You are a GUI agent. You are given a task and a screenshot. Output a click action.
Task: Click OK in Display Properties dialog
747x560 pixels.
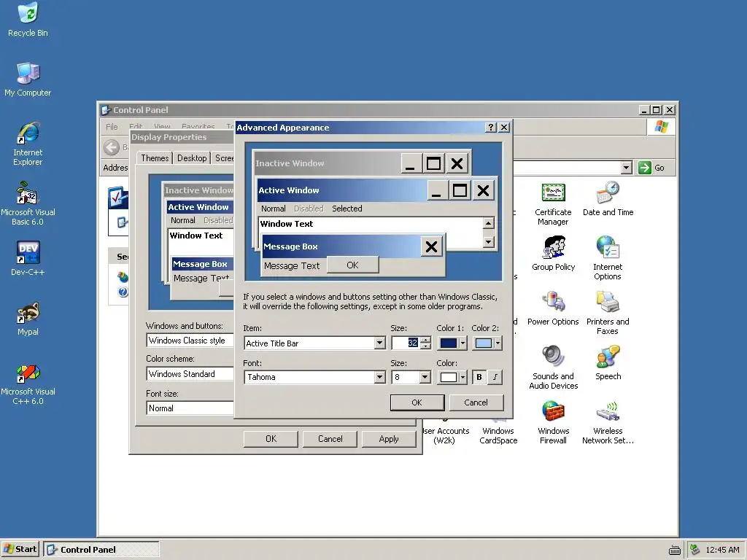point(271,439)
